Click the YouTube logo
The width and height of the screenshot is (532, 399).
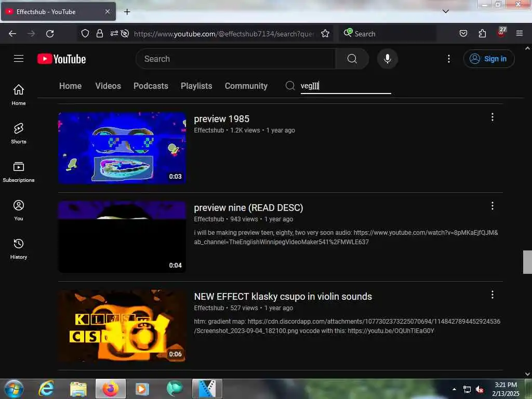click(x=61, y=59)
